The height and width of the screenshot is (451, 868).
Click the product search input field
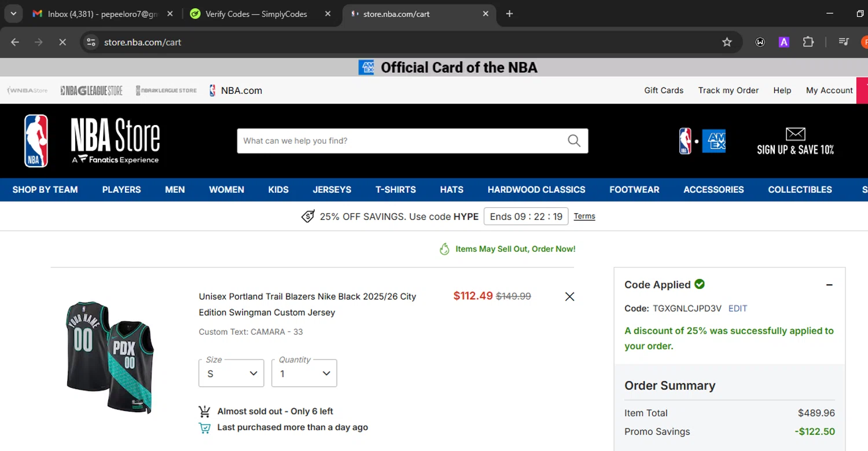point(399,141)
